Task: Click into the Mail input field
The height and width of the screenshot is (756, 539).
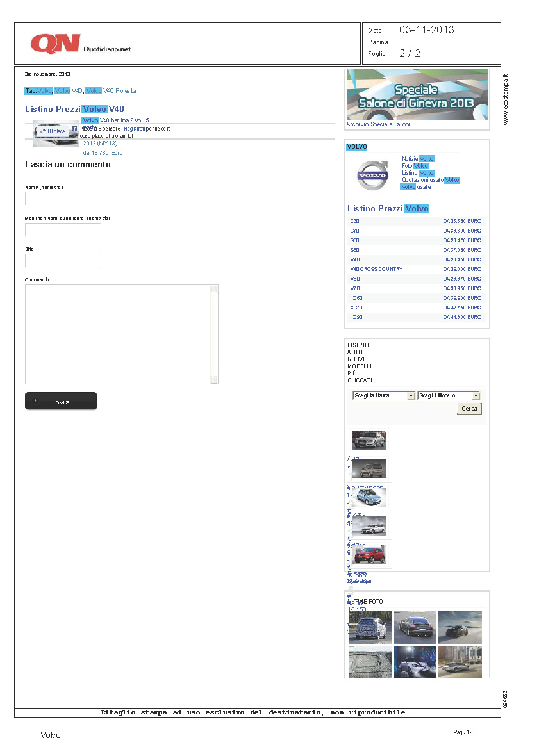Action: pyautogui.click(x=63, y=230)
